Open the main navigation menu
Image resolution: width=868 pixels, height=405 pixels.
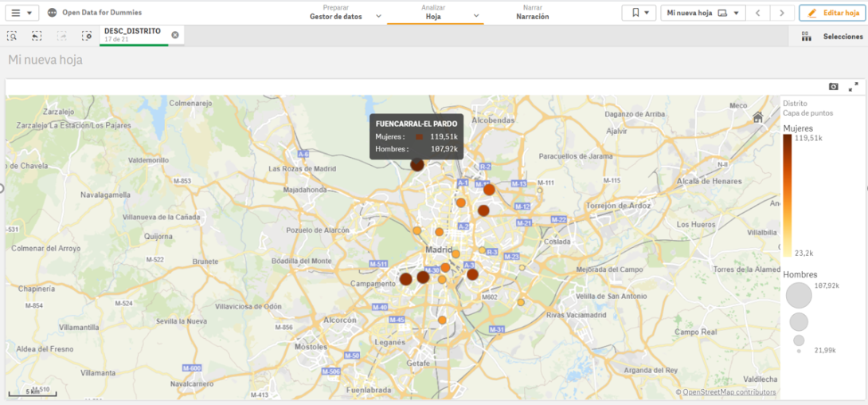[x=21, y=13]
